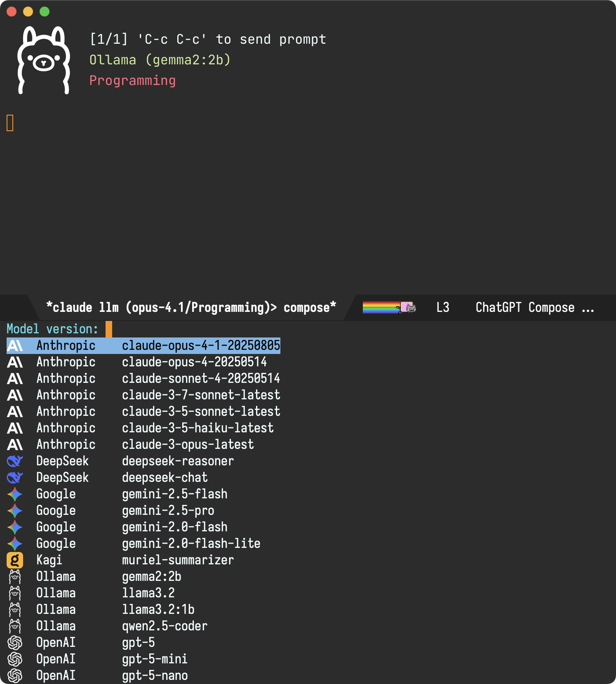Click DeepSeek whale icon beside deepseek-chat

(x=15, y=477)
